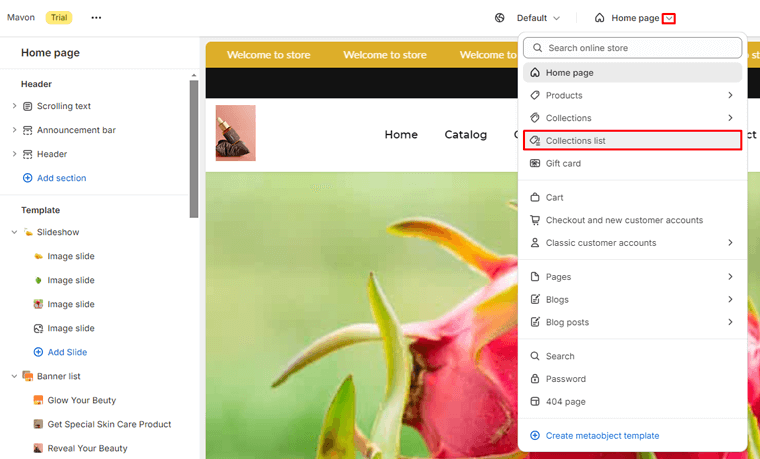Collapse the Slideshow section
Image resolution: width=760 pixels, height=459 pixels.
pyautogui.click(x=14, y=232)
